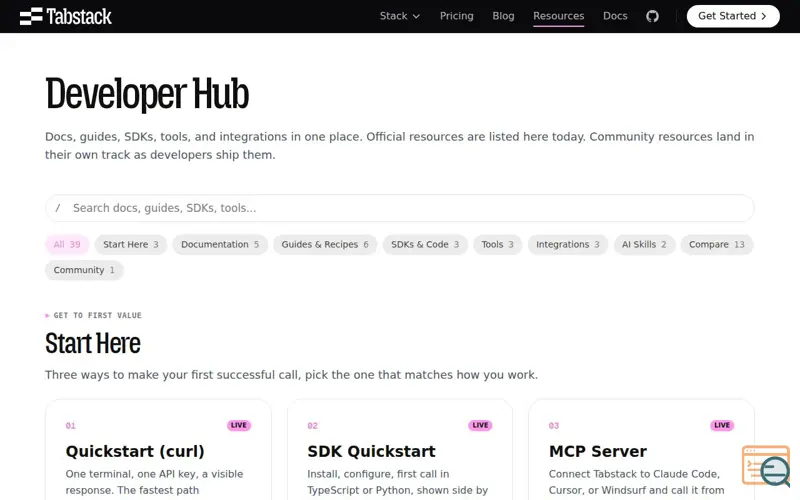The width and height of the screenshot is (800, 500).
Task: Open Docs in the navigation
Action: 615,16
